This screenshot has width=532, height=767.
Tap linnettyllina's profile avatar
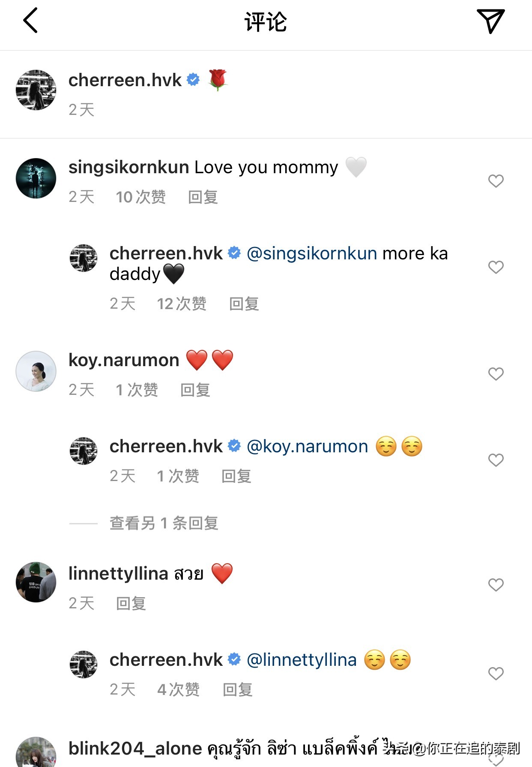[x=36, y=582]
